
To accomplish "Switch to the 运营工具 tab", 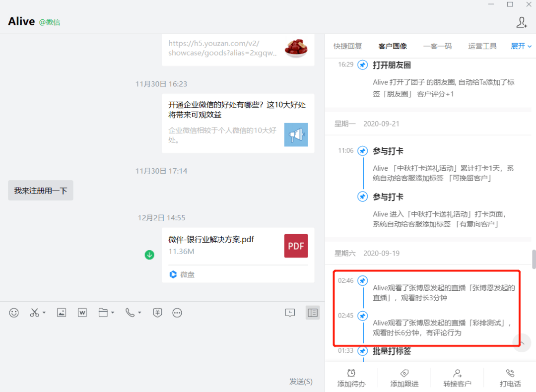I will pos(482,46).
